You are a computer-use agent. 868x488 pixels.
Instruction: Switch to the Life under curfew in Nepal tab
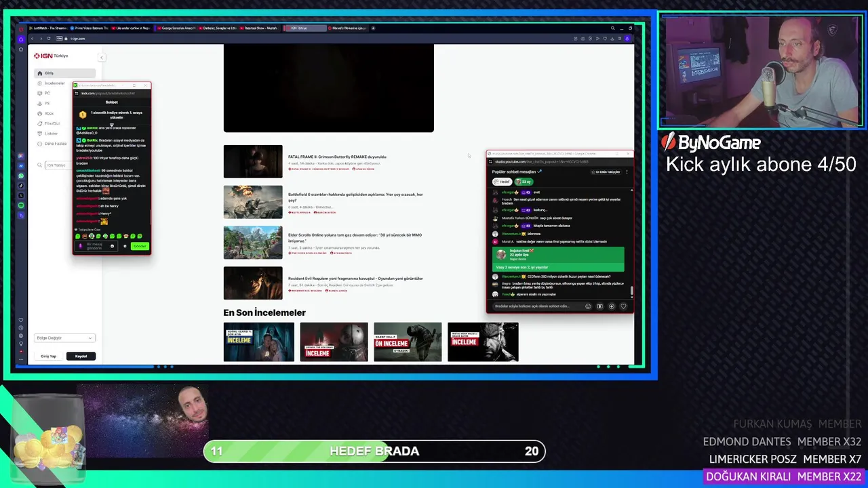click(x=132, y=28)
